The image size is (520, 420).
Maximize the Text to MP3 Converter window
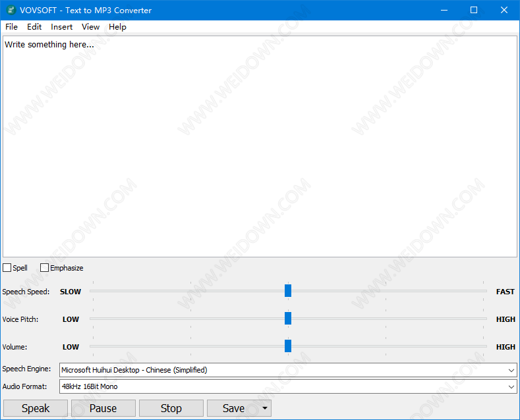474,10
